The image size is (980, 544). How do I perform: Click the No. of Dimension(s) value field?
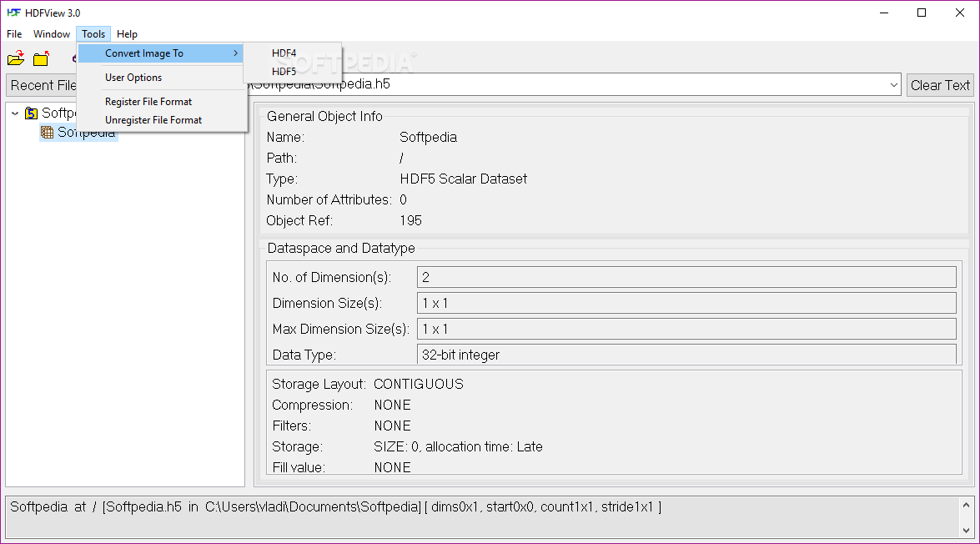(x=686, y=277)
